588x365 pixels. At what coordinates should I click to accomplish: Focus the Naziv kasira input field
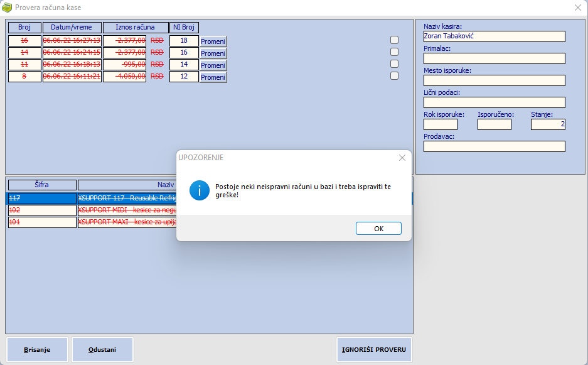[x=494, y=36]
